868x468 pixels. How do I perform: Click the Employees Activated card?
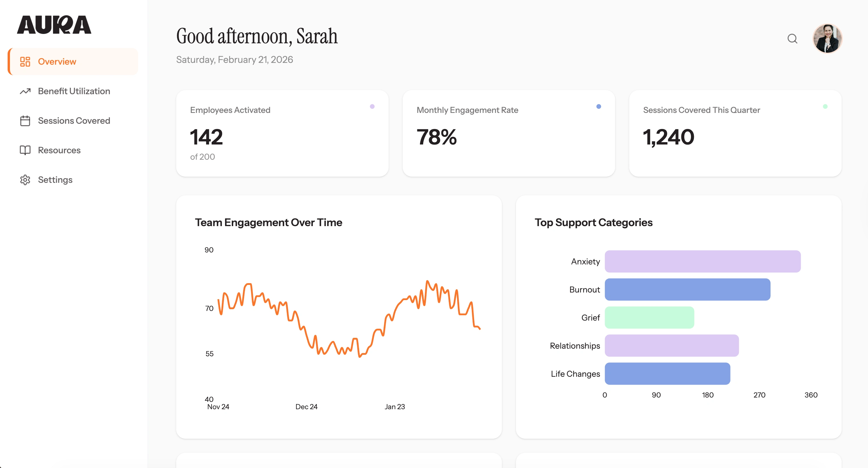point(282,133)
